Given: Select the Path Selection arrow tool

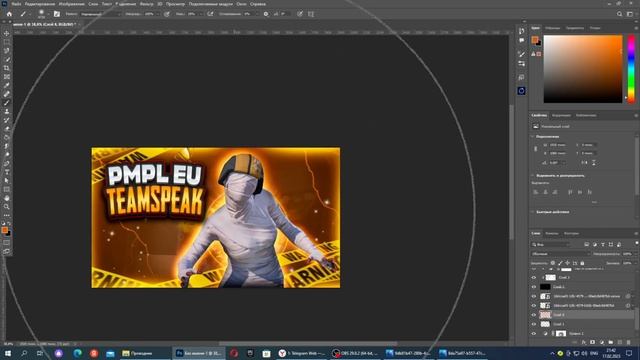Looking at the screenshot, I should [7, 180].
